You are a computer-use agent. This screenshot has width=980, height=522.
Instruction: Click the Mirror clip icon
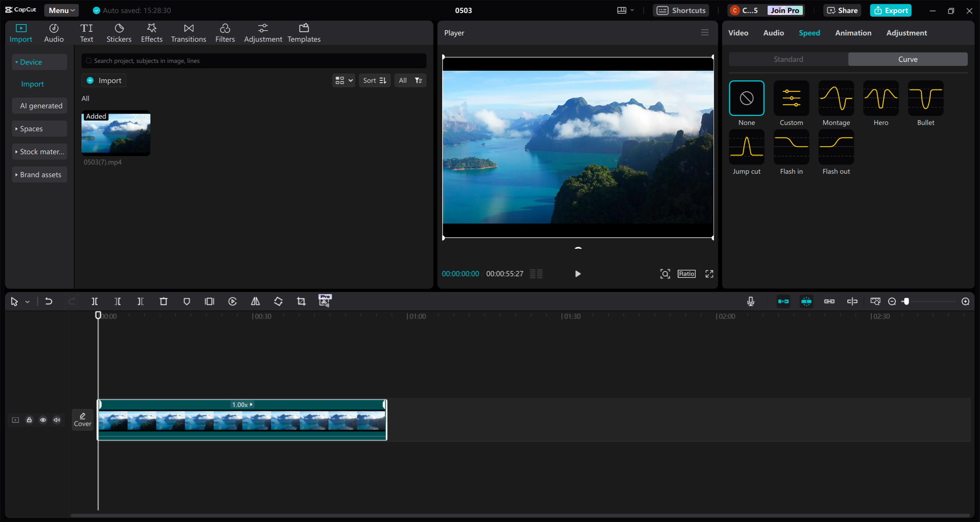point(255,301)
